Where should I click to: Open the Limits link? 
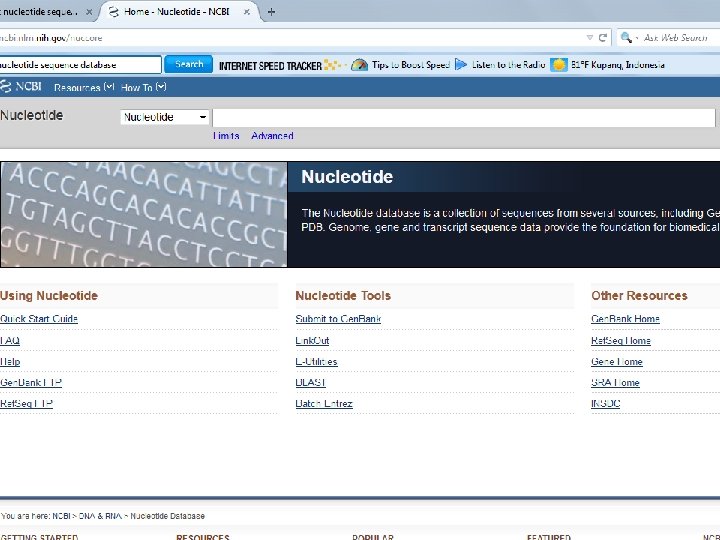click(x=226, y=136)
